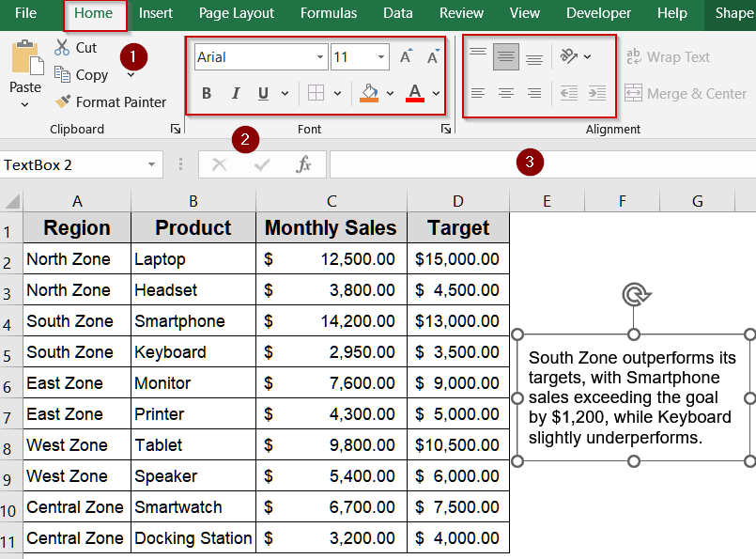Click the red Font Color swatch
The height and width of the screenshot is (559, 756).
click(x=417, y=99)
